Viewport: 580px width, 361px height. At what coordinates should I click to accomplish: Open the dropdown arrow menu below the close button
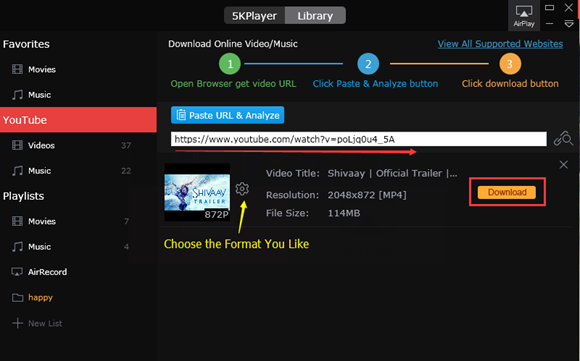tap(569, 24)
